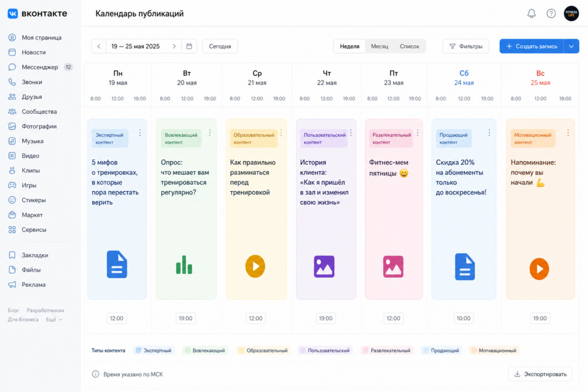The height and width of the screenshot is (392, 588).
Task: Open the document icon on Monday's post
Action: [117, 264]
